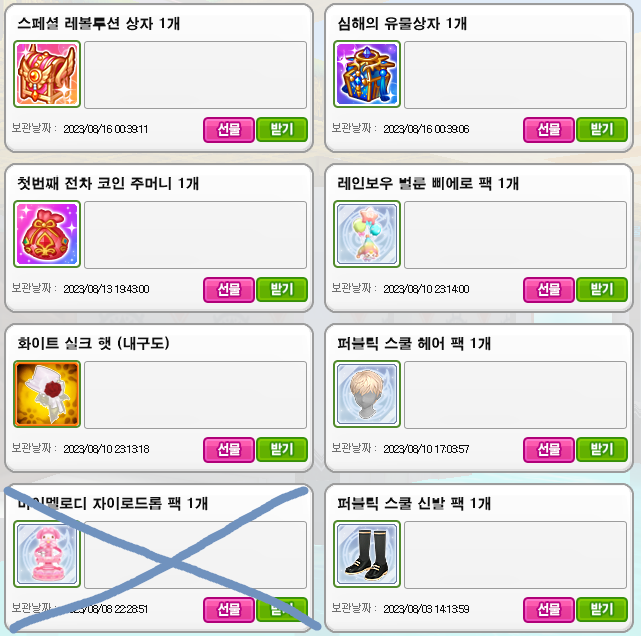
Task: Select the red coin pouch icon
Action: [47, 234]
